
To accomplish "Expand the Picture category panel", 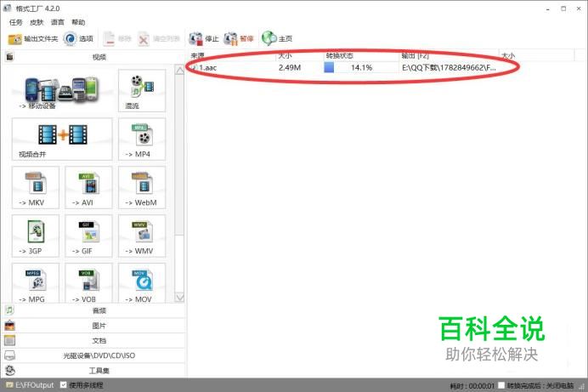I will 93,326.
